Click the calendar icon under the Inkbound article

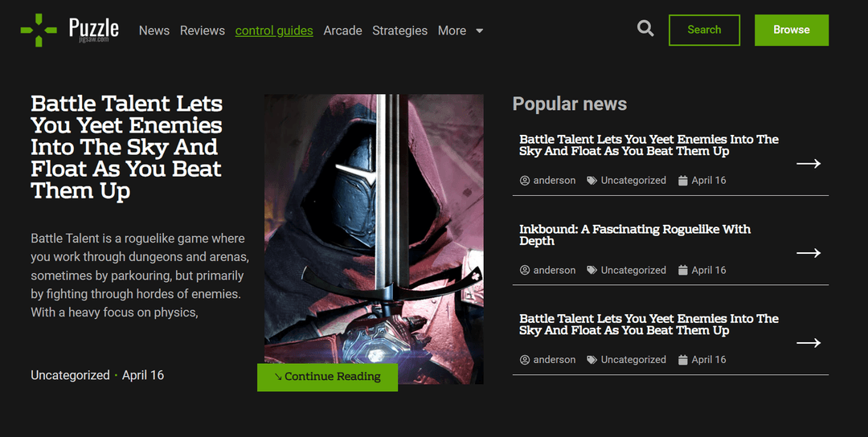[683, 270]
